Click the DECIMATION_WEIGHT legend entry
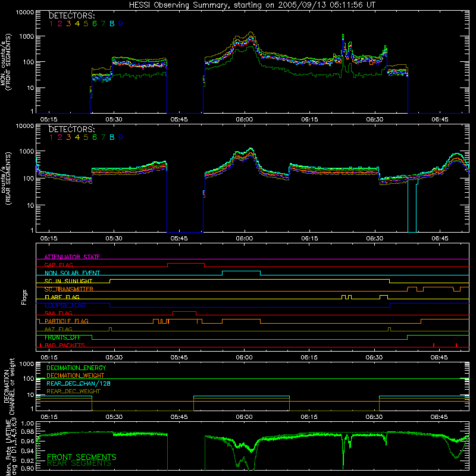This screenshot has width=476, height=476. [x=76, y=375]
